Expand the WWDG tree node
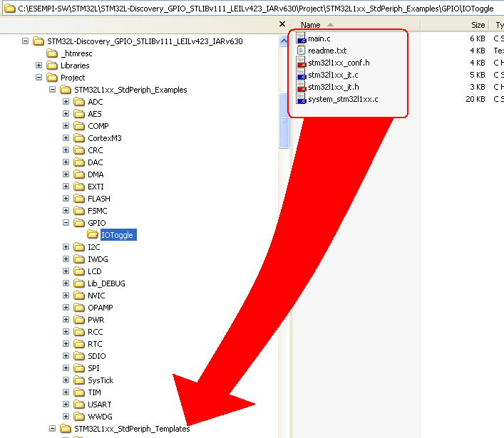 [66, 417]
